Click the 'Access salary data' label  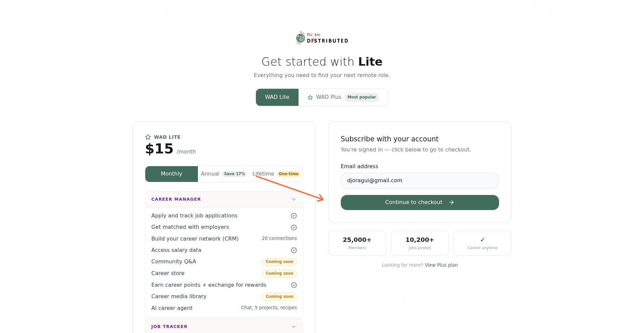(176, 250)
